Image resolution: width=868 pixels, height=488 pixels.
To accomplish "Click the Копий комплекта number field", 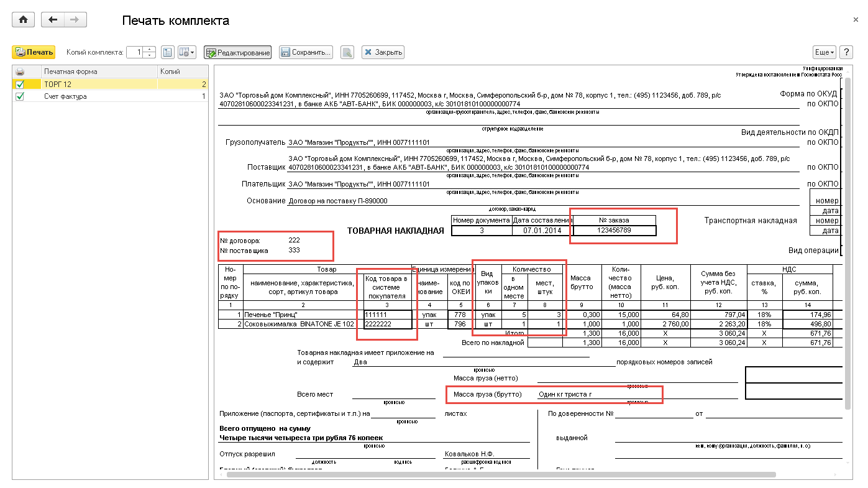I will (x=134, y=52).
